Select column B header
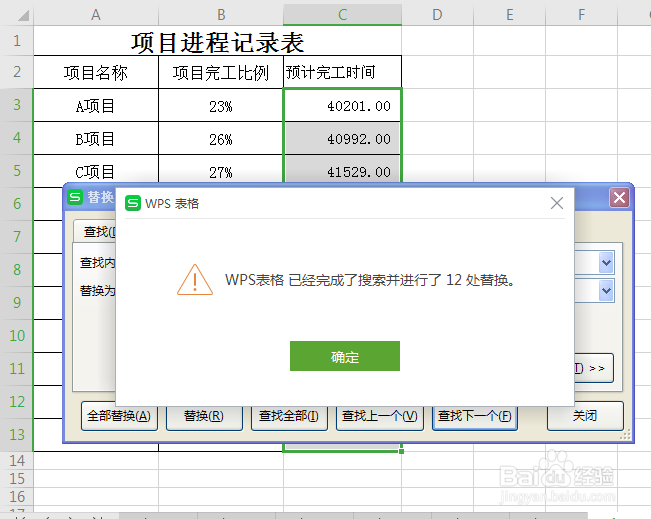 (221, 15)
